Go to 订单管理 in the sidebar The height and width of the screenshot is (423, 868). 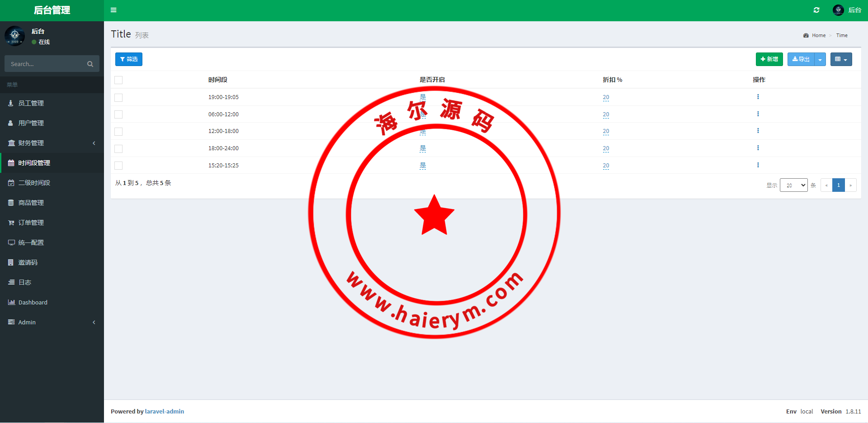(x=31, y=223)
